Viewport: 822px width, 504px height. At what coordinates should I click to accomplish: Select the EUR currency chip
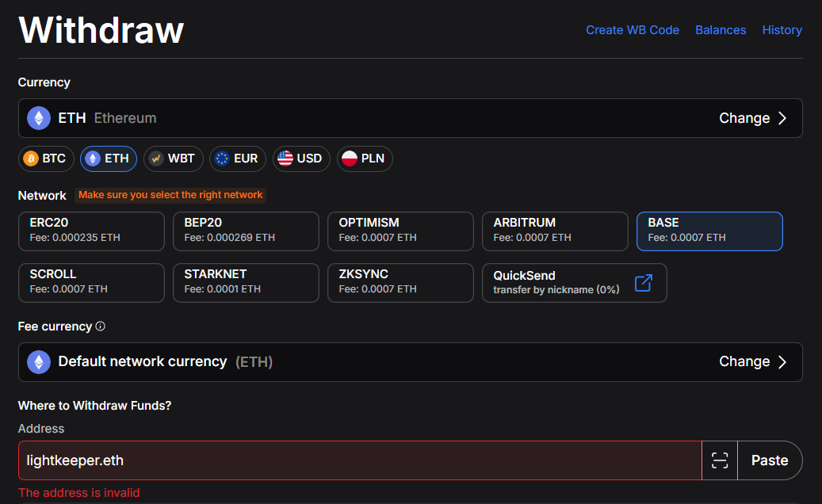click(238, 158)
